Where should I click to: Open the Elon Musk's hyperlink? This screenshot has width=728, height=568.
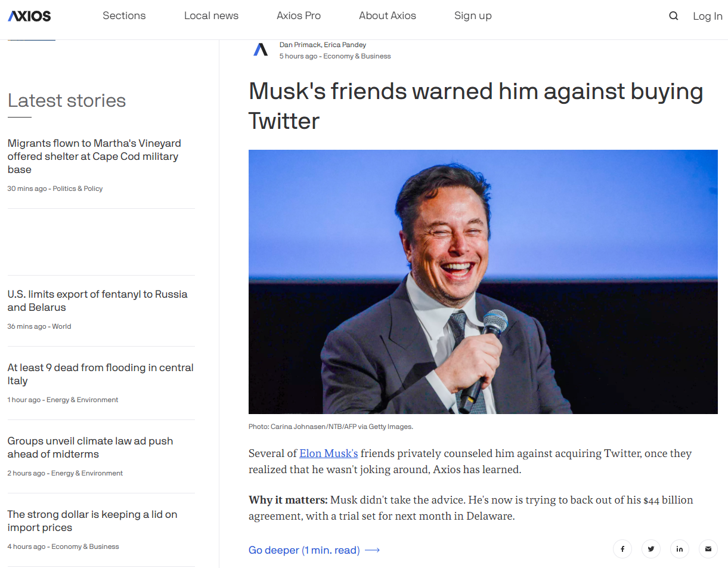click(x=329, y=453)
